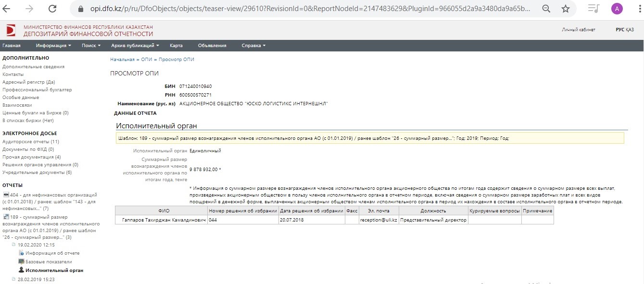Click the zoom magnifier icon in address bar
The width and height of the screenshot is (644, 284).
pos(546,9)
